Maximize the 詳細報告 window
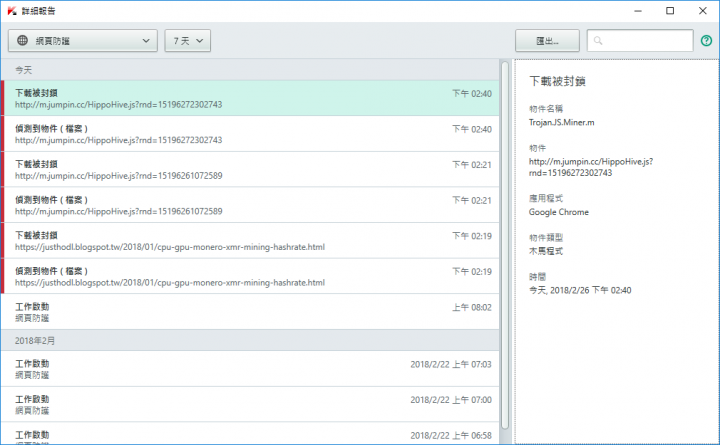The height and width of the screenshot is (445, 720). pos(670,11)
